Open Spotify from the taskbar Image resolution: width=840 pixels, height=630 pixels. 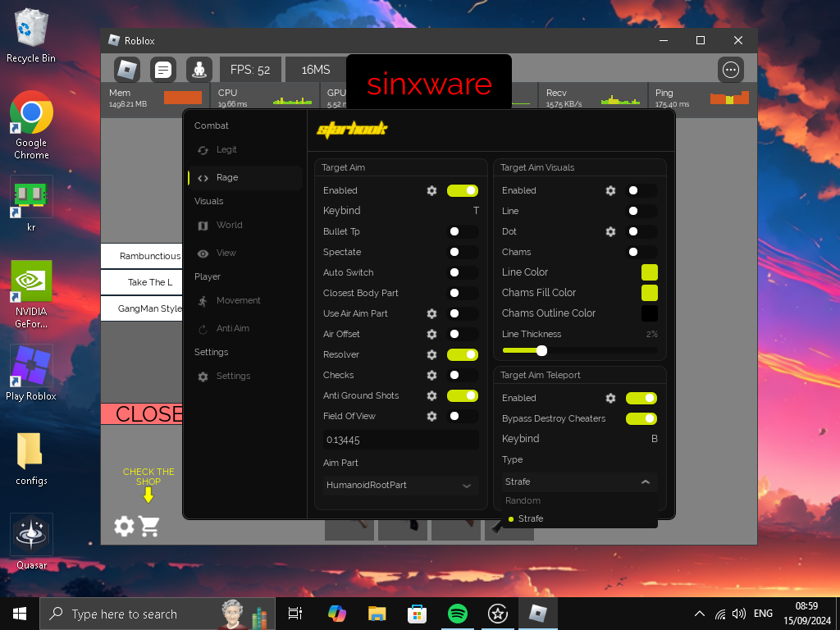pyautogui.click(x=457, y=614)
